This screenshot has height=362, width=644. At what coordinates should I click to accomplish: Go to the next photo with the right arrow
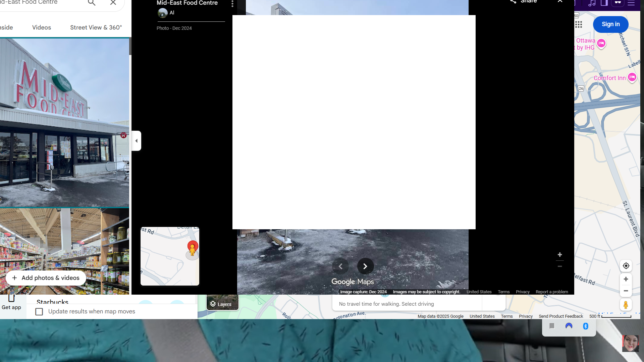tap(365, 266)
